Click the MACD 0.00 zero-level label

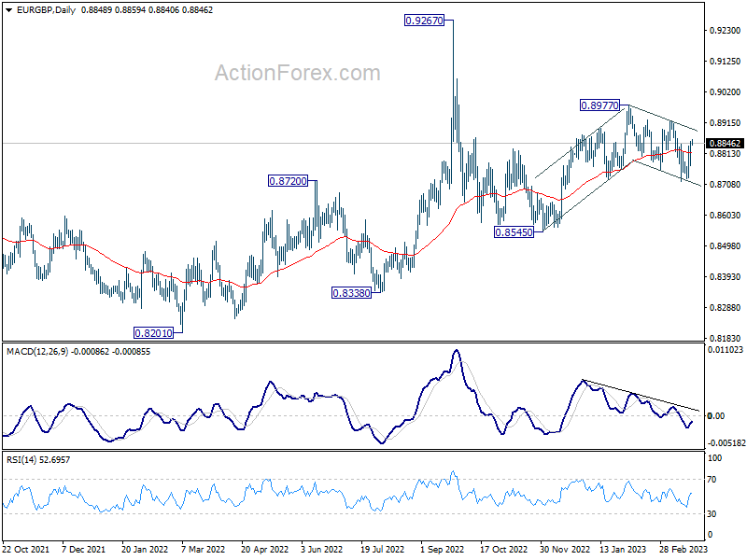point(716,416)
